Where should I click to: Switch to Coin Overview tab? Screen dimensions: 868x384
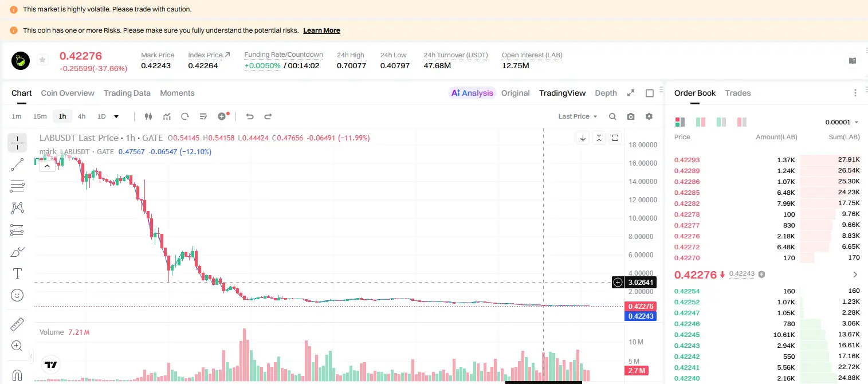pyautogui.click(x=68, y=93)
